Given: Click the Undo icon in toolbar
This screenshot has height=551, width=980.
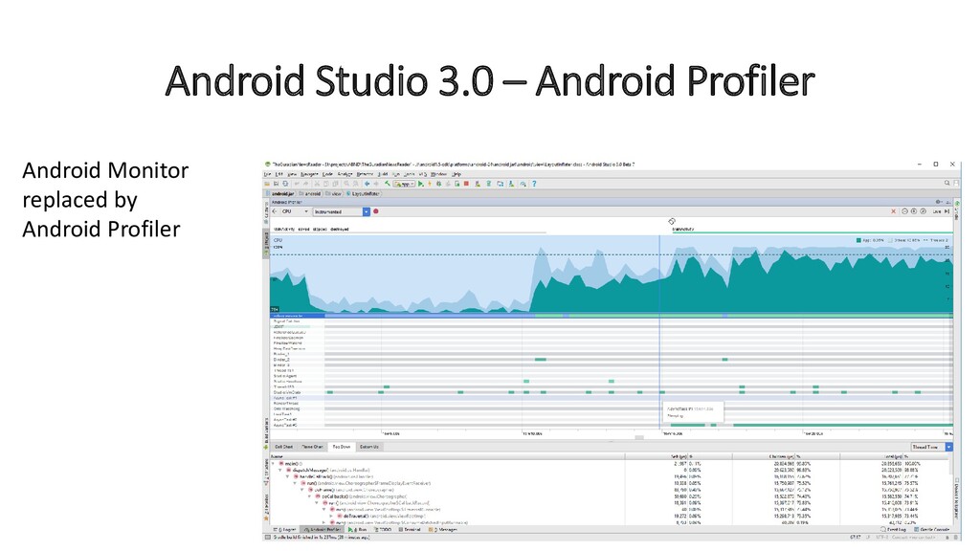Looking at the screenshot, I should [x=297, y=184].
